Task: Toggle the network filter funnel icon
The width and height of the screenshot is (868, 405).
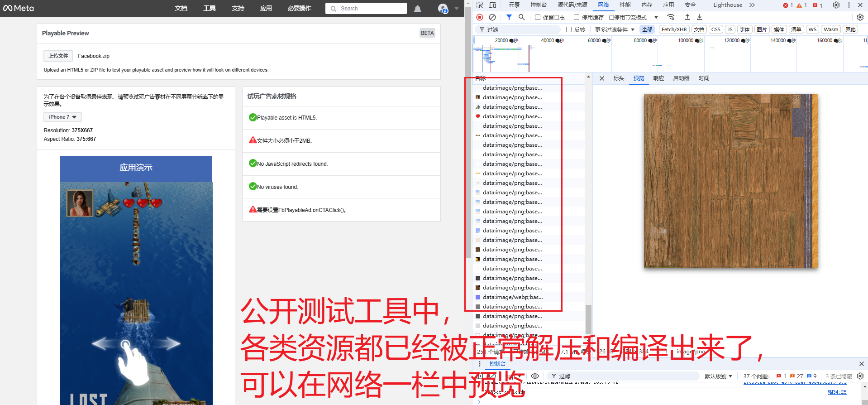Action: point(509,17)
